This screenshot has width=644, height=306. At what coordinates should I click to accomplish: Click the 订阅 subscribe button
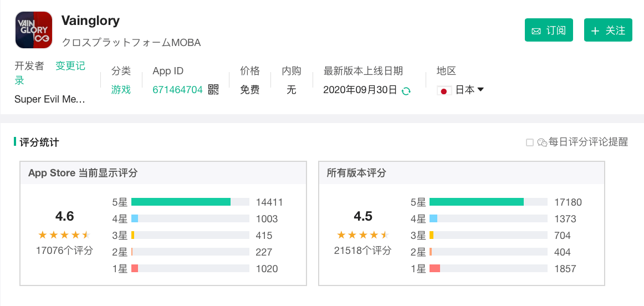coord(549,30)
